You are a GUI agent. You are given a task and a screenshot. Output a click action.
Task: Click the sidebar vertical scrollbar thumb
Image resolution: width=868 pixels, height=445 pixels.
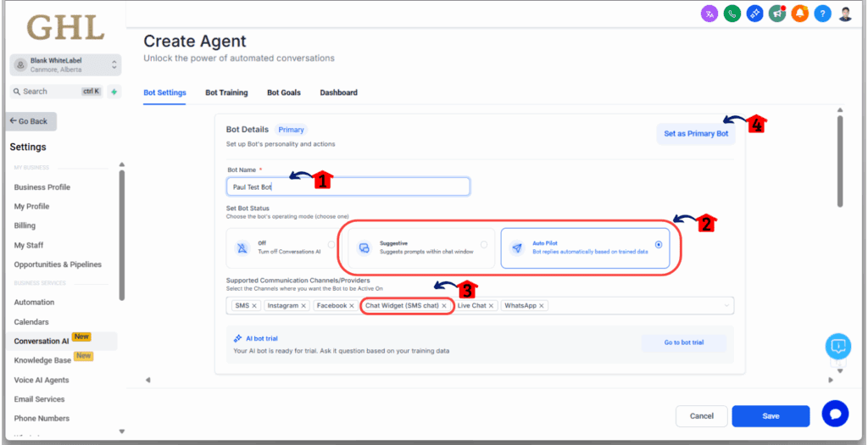click(x=122, y=236)
